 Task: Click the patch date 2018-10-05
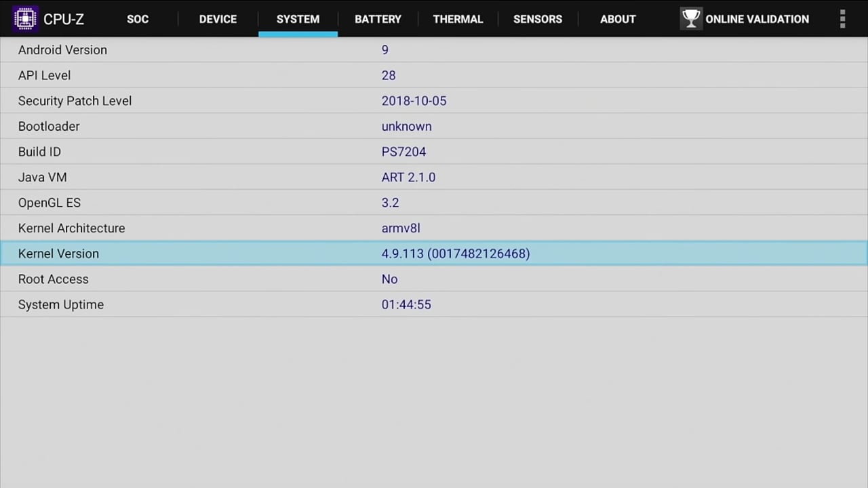click(414, 101)
